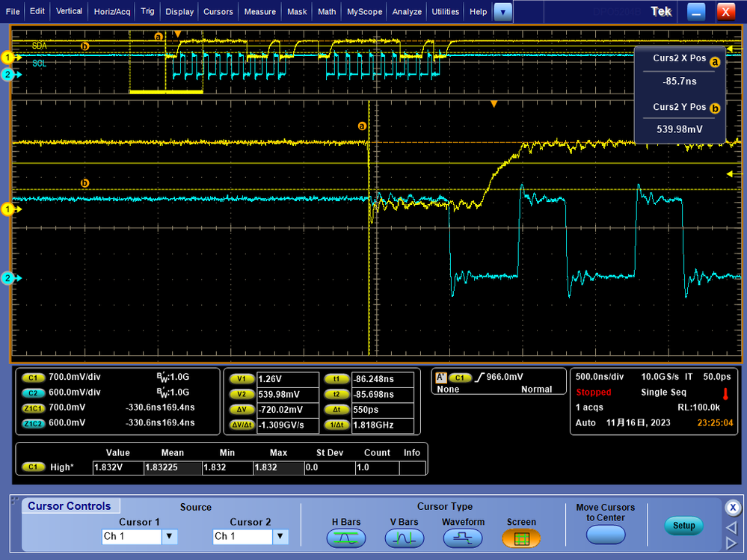The height and width of the screenshot is (560, 747).
Task: Click the ΔV/Δt readout badge
Action: click(242, 425)
